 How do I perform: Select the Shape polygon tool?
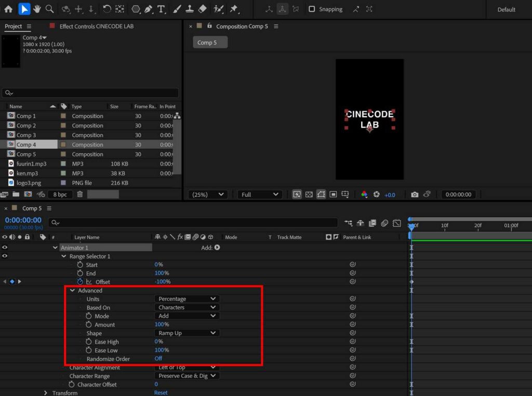[136, 9]
